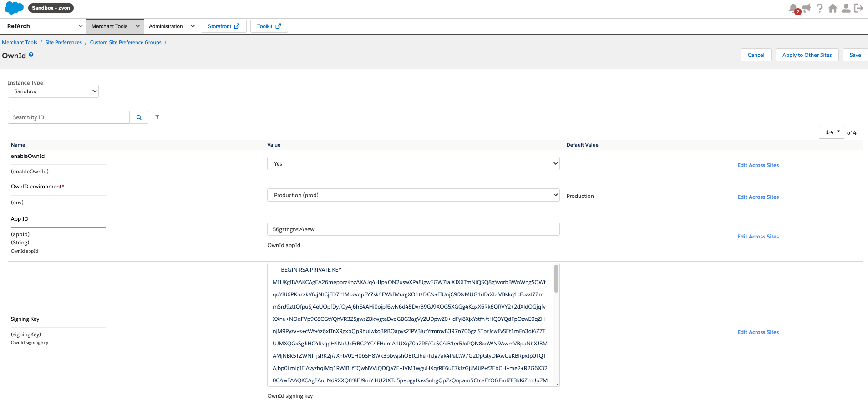868x405 pixels.
Task: Edit Across Sites for App ID
Action: click(758, 237)
